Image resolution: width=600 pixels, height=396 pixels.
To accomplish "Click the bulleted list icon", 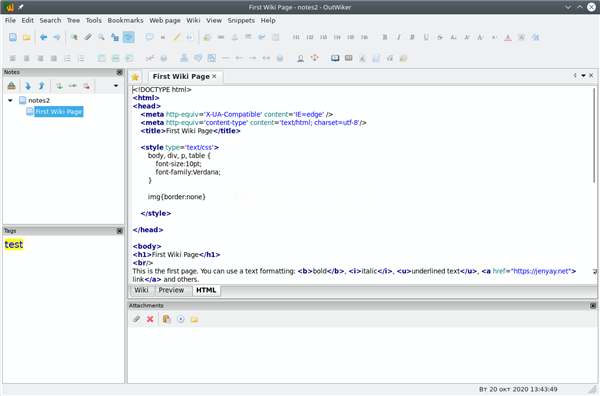I will 67,58.
